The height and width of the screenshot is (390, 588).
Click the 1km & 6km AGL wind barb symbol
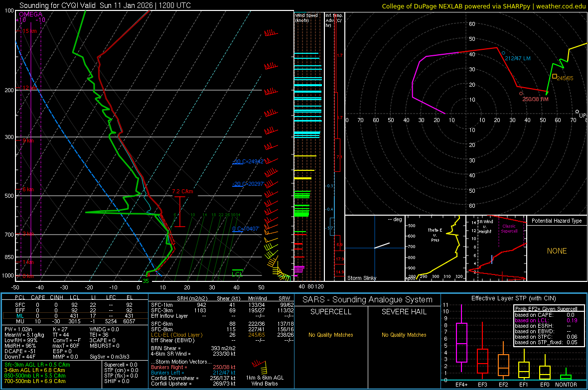(260, 367)
